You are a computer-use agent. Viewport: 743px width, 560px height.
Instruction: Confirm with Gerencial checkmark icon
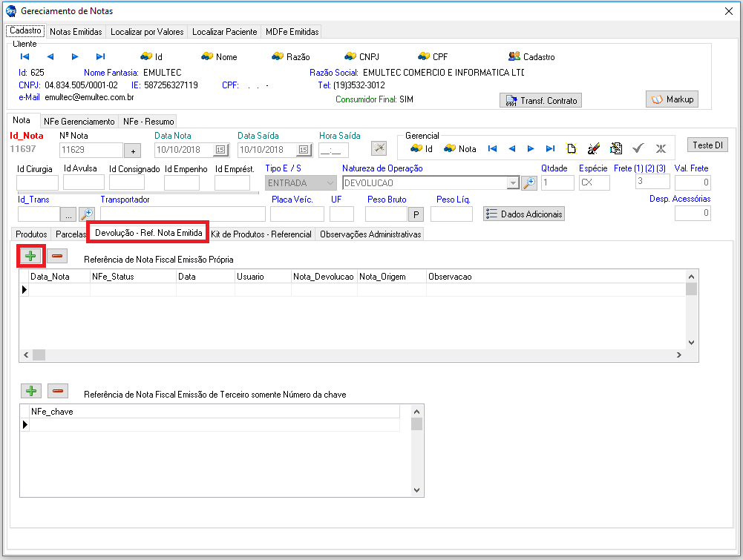[638, 148]
